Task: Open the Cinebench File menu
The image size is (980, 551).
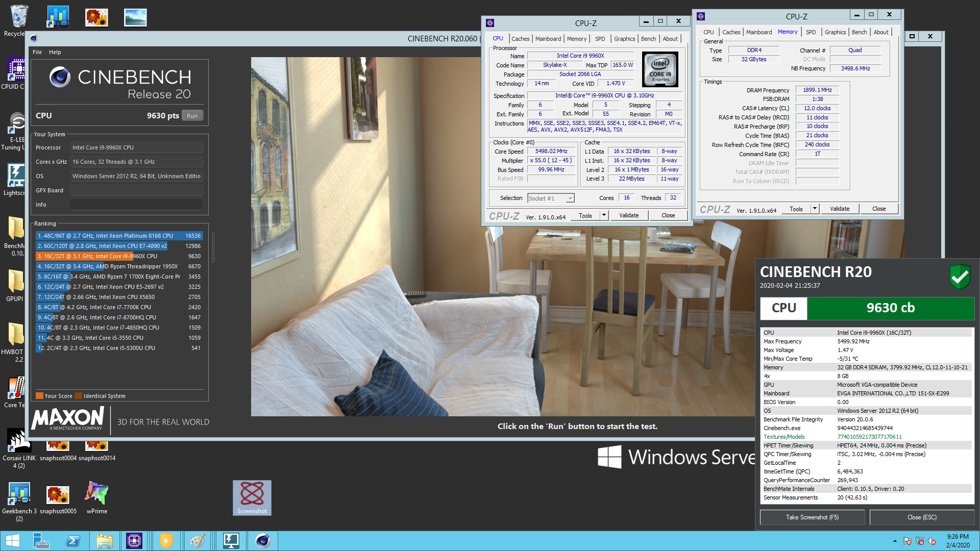Action: 37,52
